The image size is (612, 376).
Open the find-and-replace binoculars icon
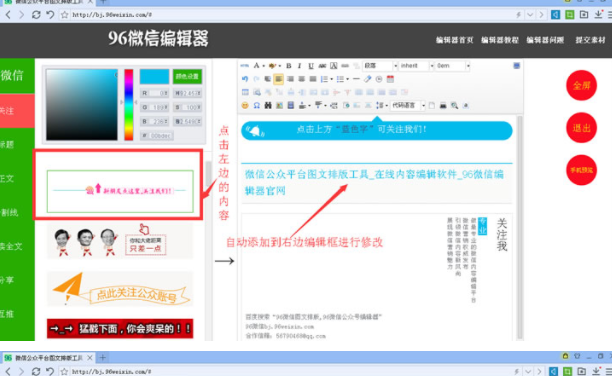pos(268,105)
